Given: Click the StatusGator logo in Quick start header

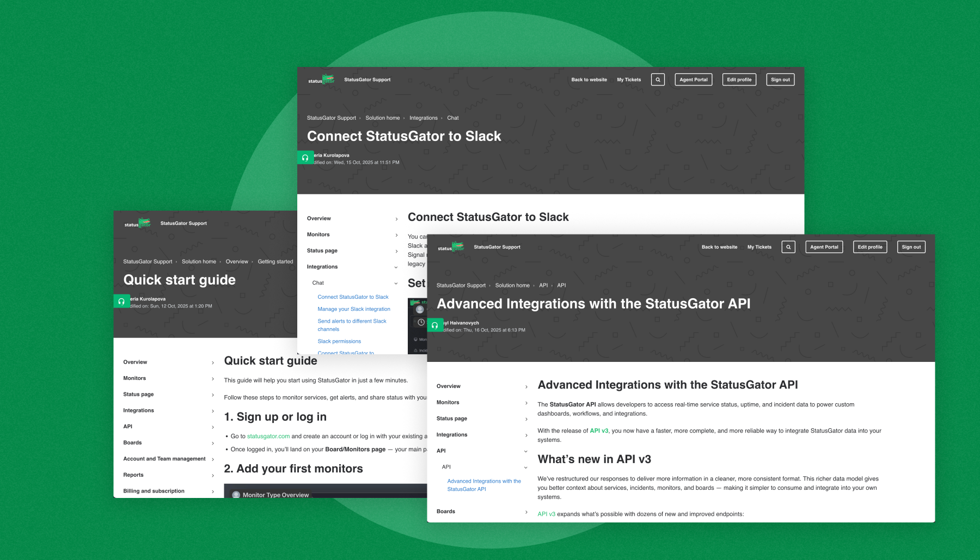Looking at the screenshot, I should tap(137, 224).
